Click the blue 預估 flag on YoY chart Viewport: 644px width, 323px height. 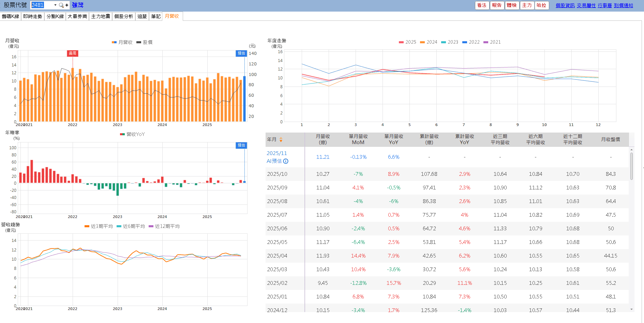point(241,145)
